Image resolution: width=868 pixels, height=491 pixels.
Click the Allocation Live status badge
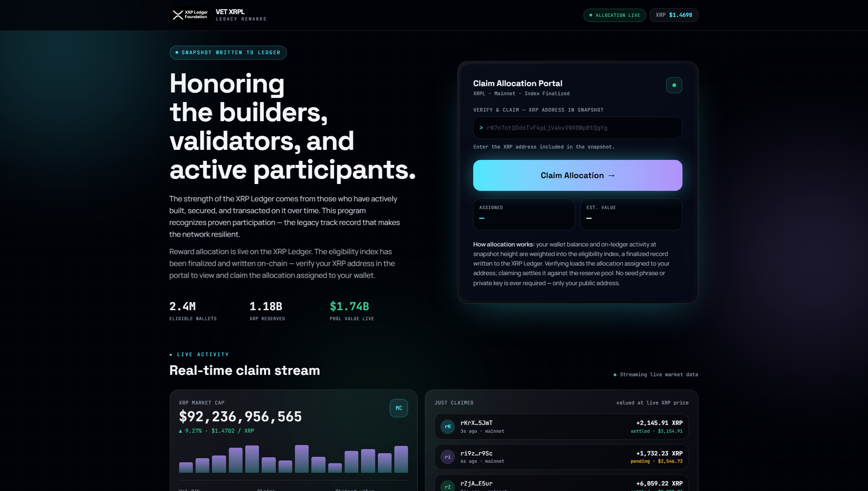[615, 15]
